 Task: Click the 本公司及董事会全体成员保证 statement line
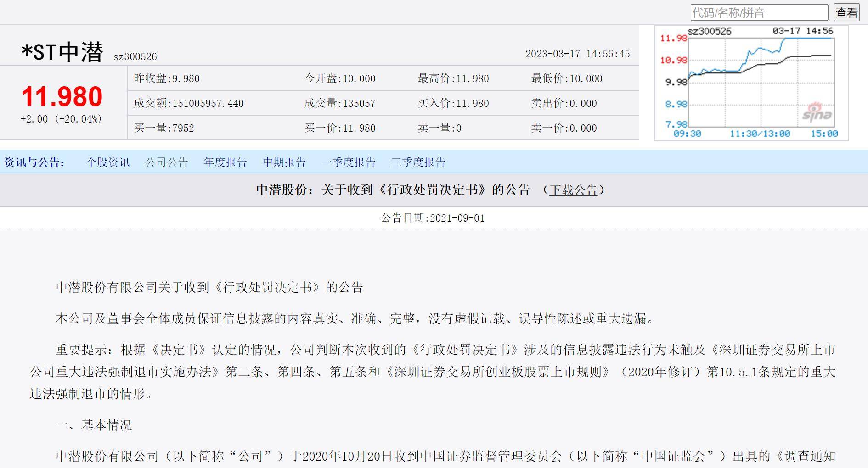pos(356,318)
